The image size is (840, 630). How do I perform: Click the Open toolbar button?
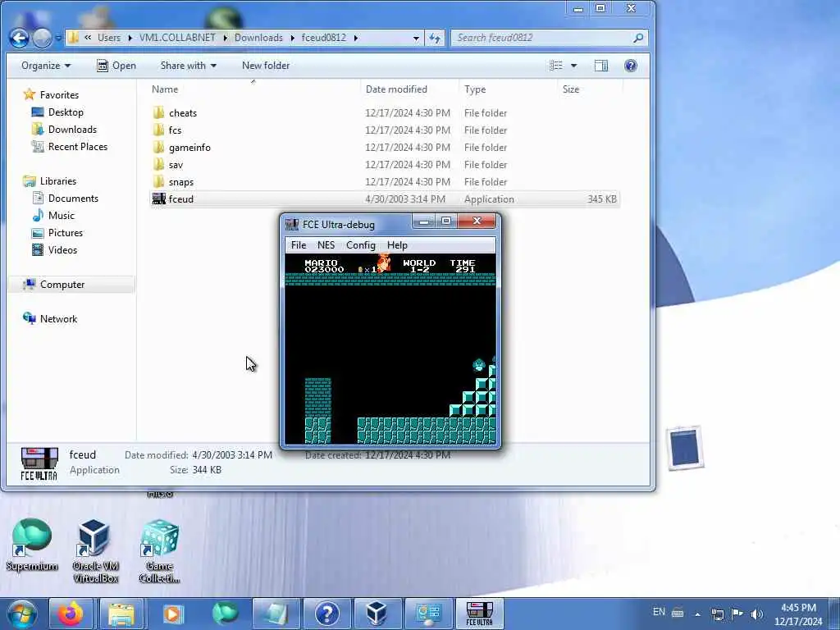click(x=116, y=66)
